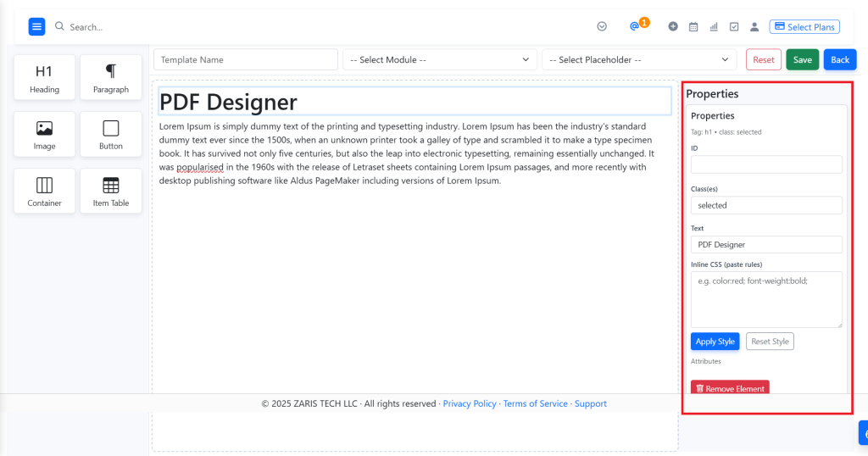
Task: Open the user profile icon
Action: click(x=754, y=26)
